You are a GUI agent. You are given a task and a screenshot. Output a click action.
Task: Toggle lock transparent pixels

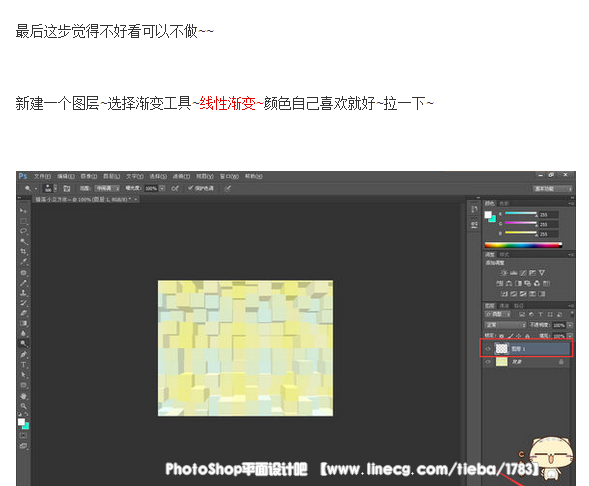[501, 336]
